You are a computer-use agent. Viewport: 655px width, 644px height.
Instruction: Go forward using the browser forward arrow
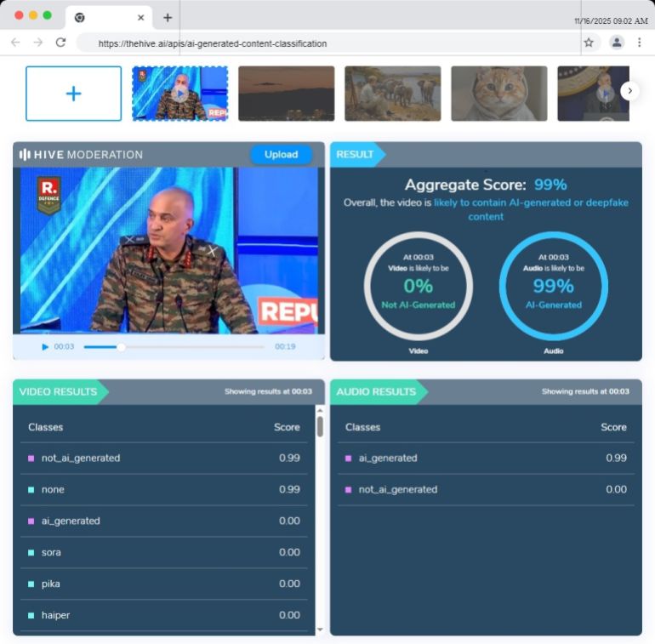(x=38, y=43)
